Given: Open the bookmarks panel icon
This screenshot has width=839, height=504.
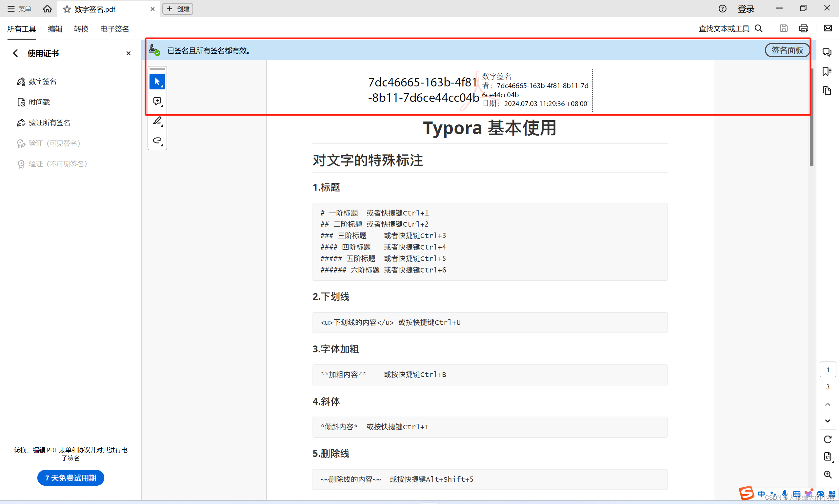Looking at the screenshot, I should pos(827,71).
